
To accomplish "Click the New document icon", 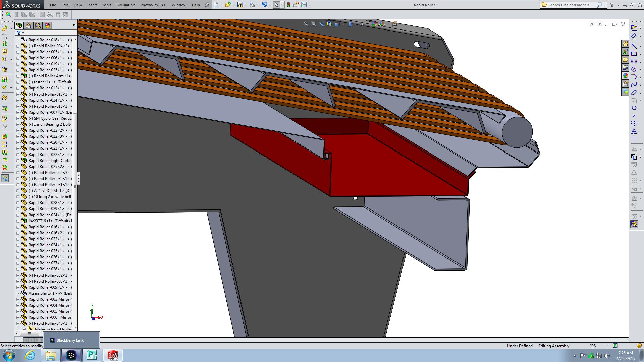I will pyautogui.click(x=216, y=5).
